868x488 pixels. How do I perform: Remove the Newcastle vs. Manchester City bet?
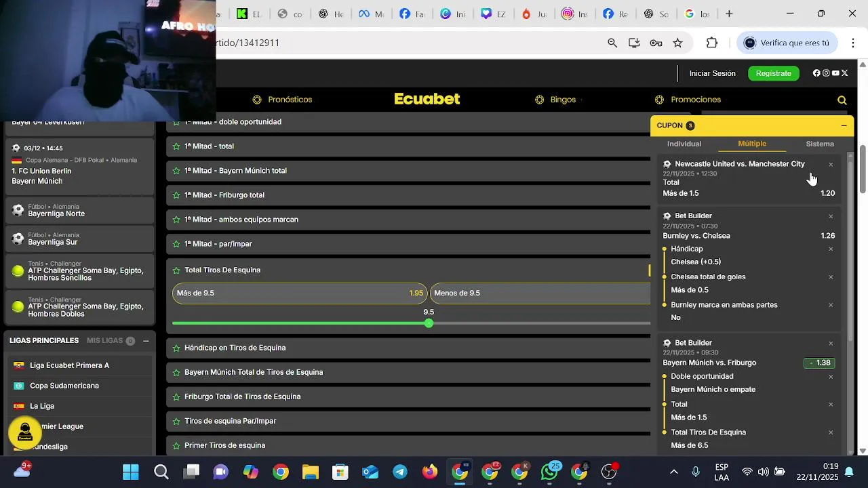click(831, 164)
